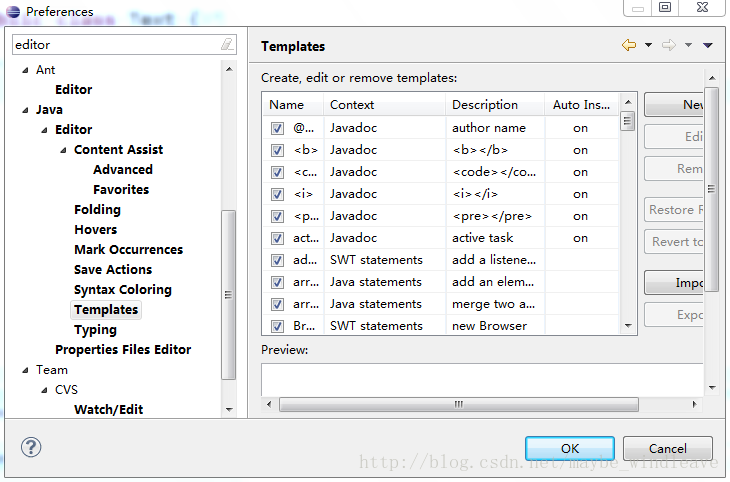Toggle the <b> template checkbox

(x=277, y=150)
